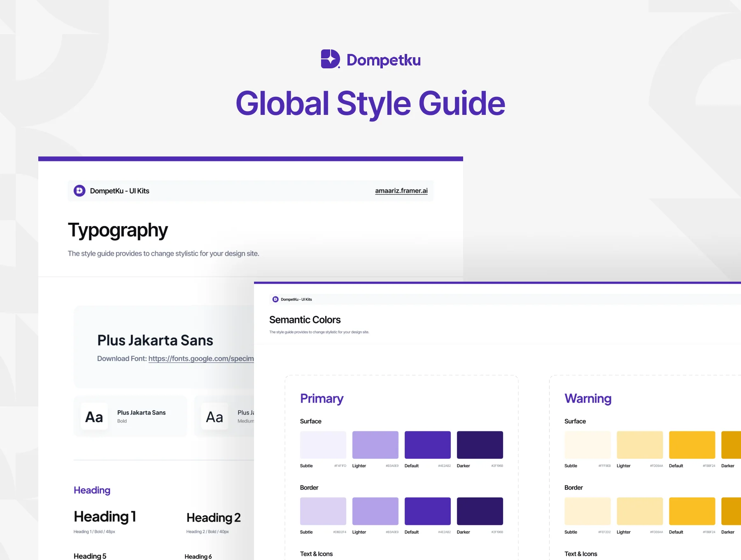Click the "Heading 5" sample text

[x=90, y=556]
